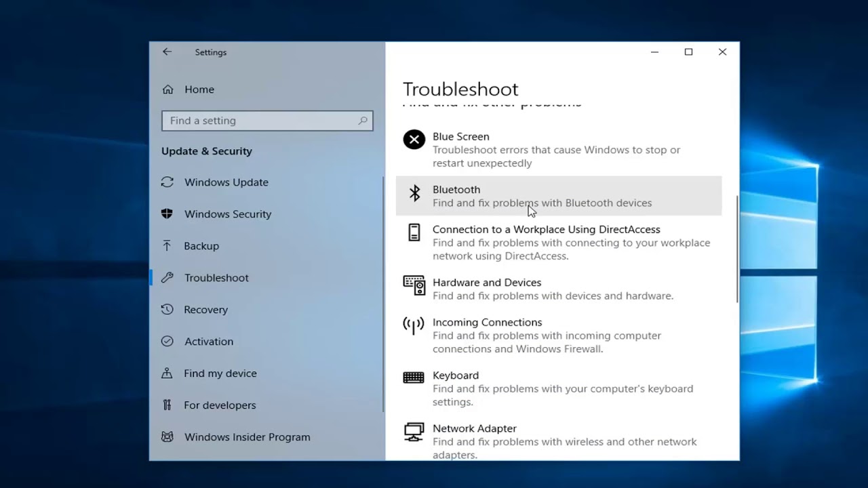Click the Troubleshoot page heading

[460, 89]
